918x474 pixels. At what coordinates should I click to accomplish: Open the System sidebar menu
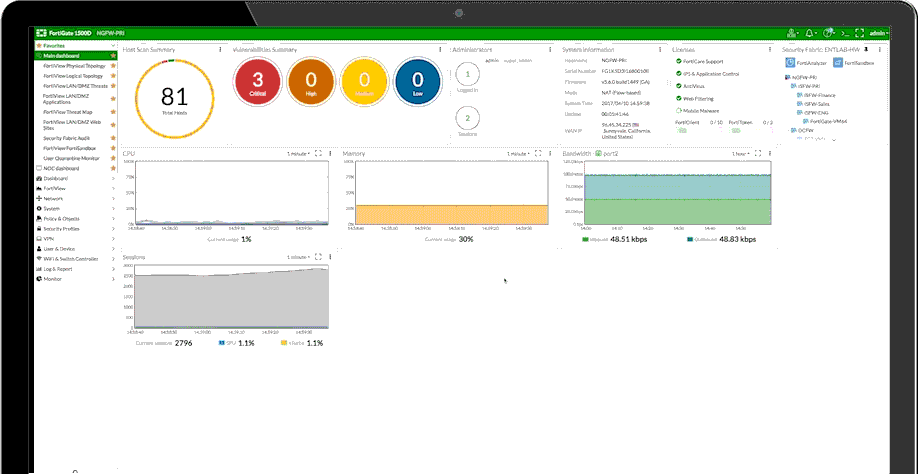[76, 209]
